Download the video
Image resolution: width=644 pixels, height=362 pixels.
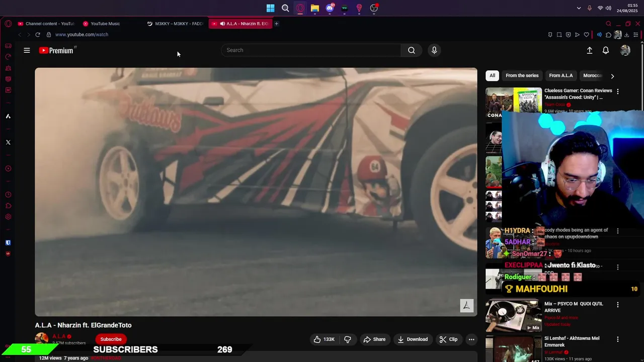pyautogui.click(x=413, y=339)
